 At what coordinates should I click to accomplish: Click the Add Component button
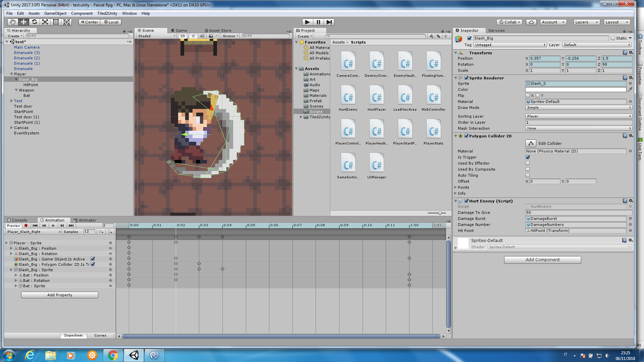[x=543, y=260]
